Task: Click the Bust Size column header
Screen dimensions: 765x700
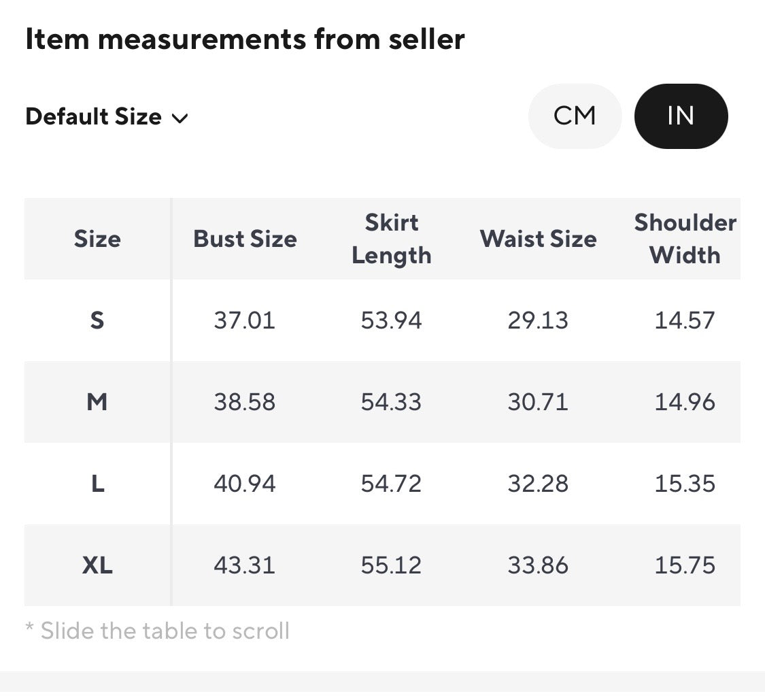Action: pos(245,239)
